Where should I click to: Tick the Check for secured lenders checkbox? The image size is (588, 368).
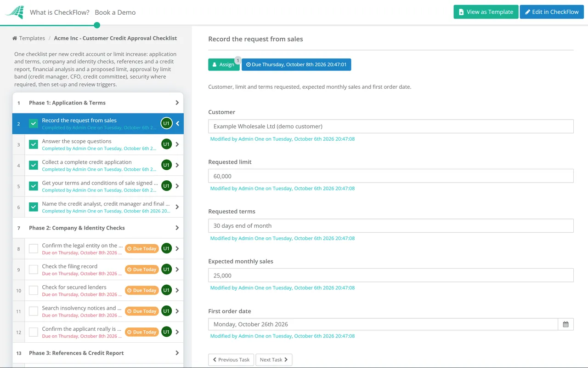click(34, 290)
